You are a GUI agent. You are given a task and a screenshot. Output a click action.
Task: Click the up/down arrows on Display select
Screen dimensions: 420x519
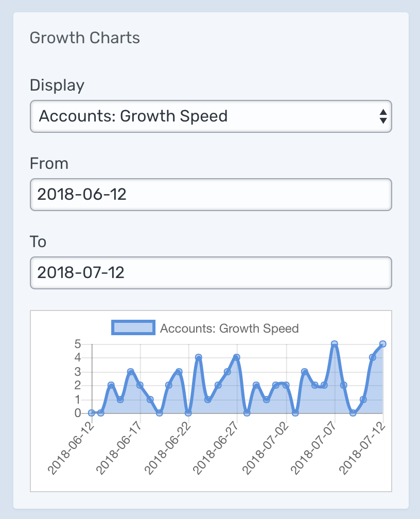coord(382,116)
